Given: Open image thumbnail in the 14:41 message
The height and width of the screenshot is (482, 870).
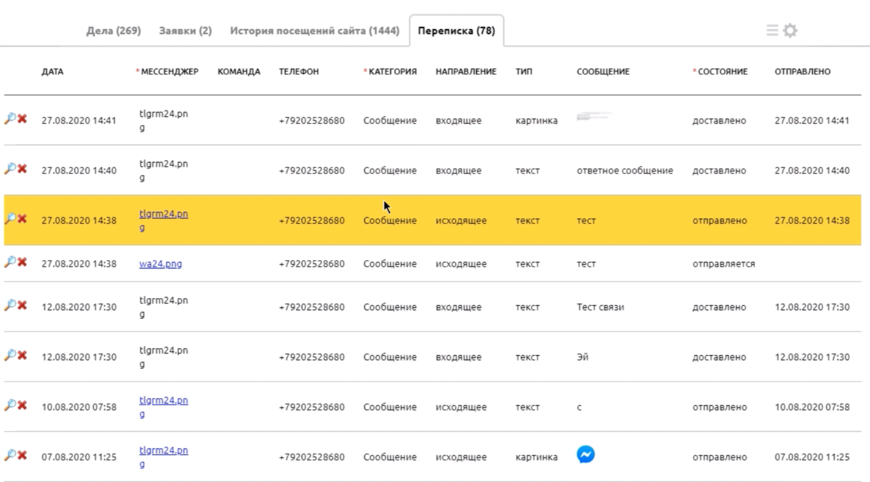Looking at the screenshot, I should pyautogui.click(x=592, y=118).
